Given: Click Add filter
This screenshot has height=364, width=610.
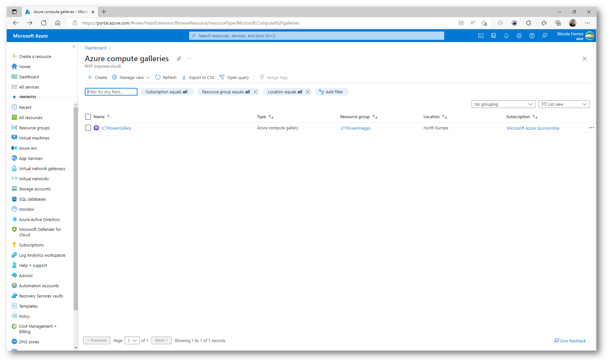Looking at the screenshot, I should 332,92.
